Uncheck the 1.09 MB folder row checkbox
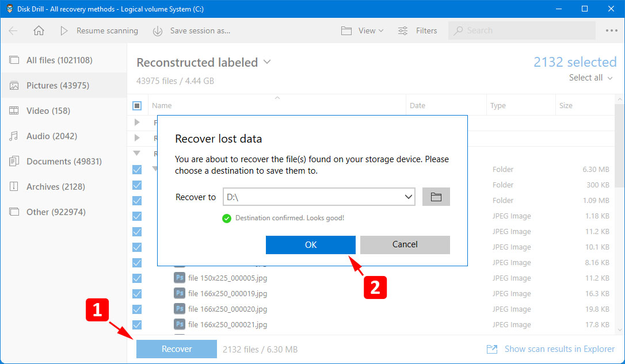625x364 pixels. coord(137,201)
